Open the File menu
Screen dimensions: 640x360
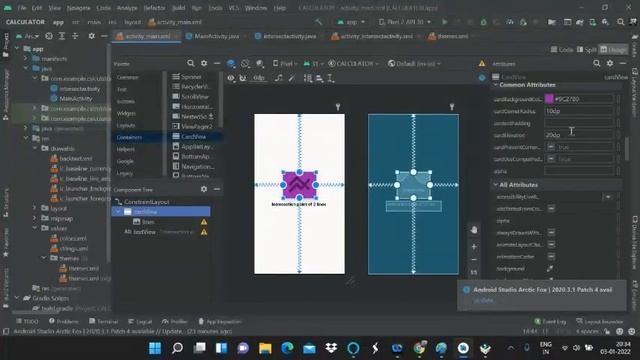pyautogui.click(x=22, y=8)
